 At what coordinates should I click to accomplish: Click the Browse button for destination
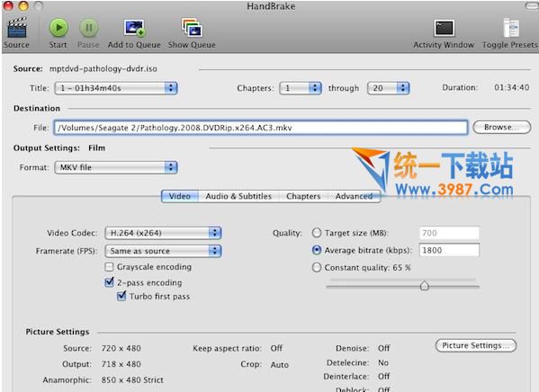[502, 127]
